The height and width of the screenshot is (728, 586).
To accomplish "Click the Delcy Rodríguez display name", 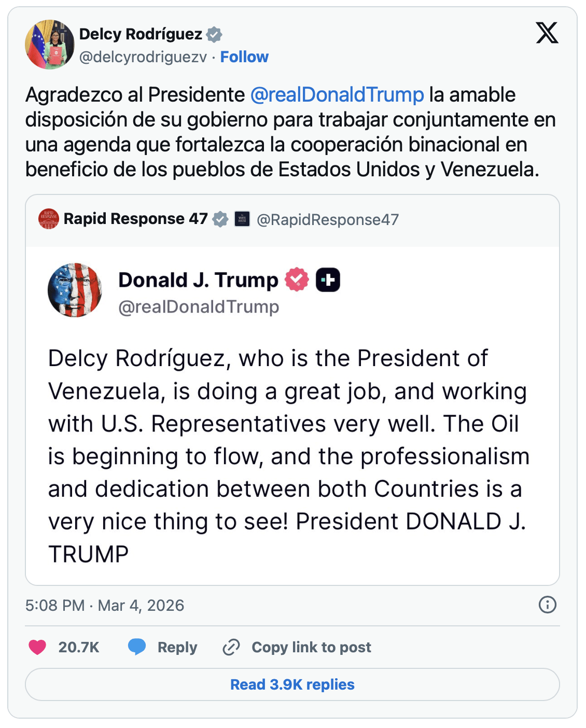I will point(141,34).
